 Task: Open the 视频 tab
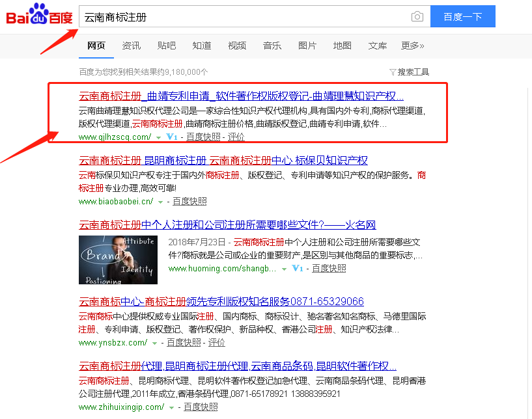(x=237, y=46)
